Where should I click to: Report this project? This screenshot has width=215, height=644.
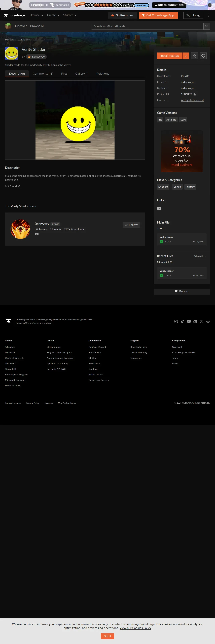[x=182, y=292]
